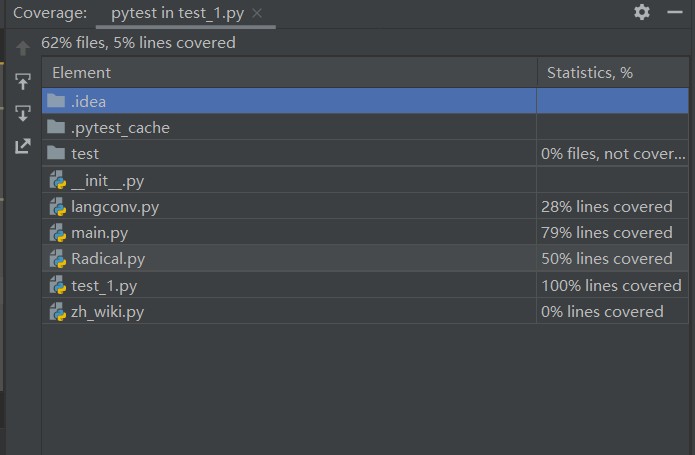Hide the Coverage panel with the minus icon

[675, 12]
